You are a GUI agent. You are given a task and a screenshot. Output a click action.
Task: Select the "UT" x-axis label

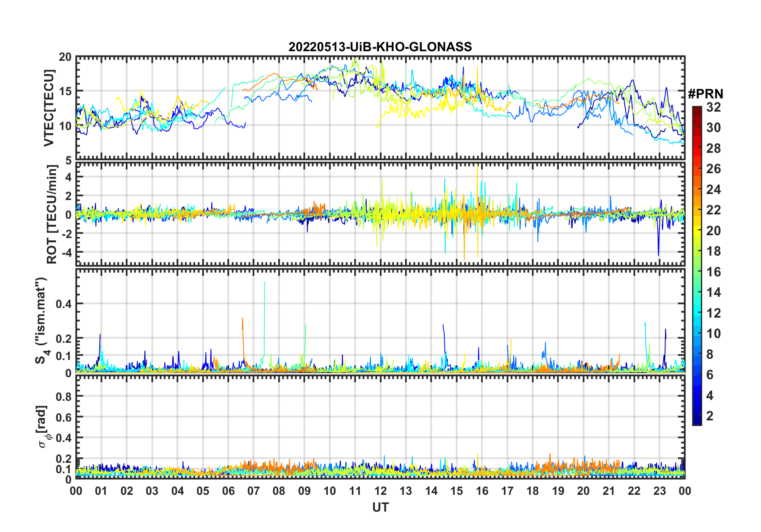380,507
